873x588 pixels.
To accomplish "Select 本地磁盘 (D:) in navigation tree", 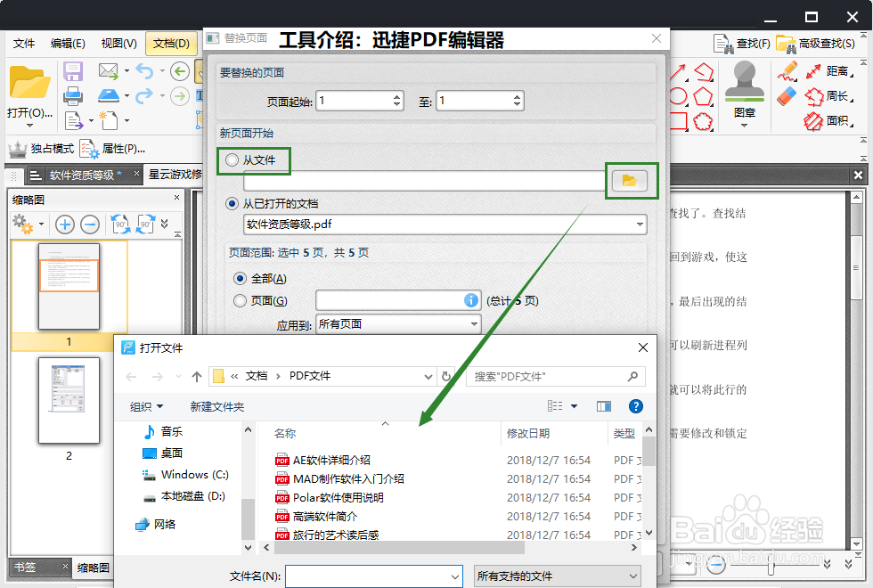I will tap(185, 497).
